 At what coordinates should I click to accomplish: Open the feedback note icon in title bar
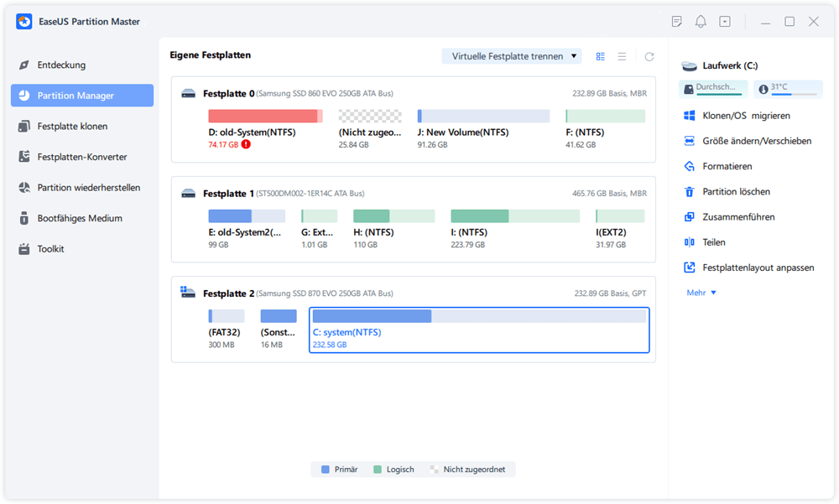pos(677,22)
